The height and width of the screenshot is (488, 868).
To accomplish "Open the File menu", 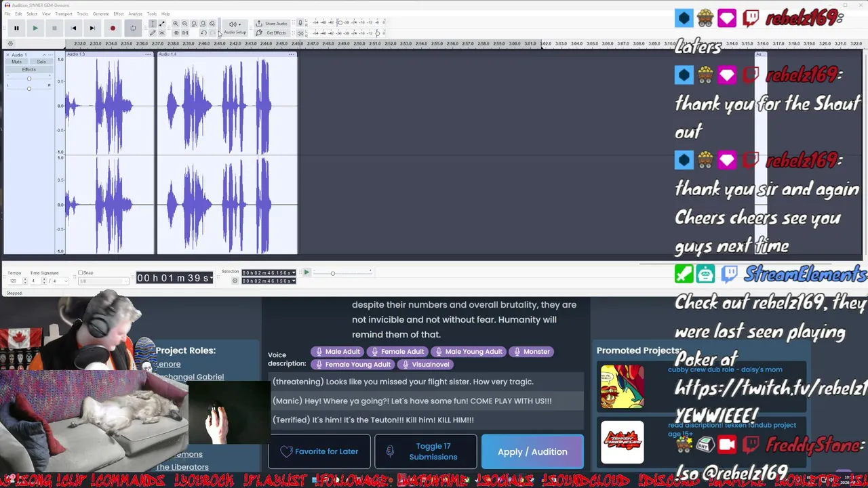I will pos(7,14).
